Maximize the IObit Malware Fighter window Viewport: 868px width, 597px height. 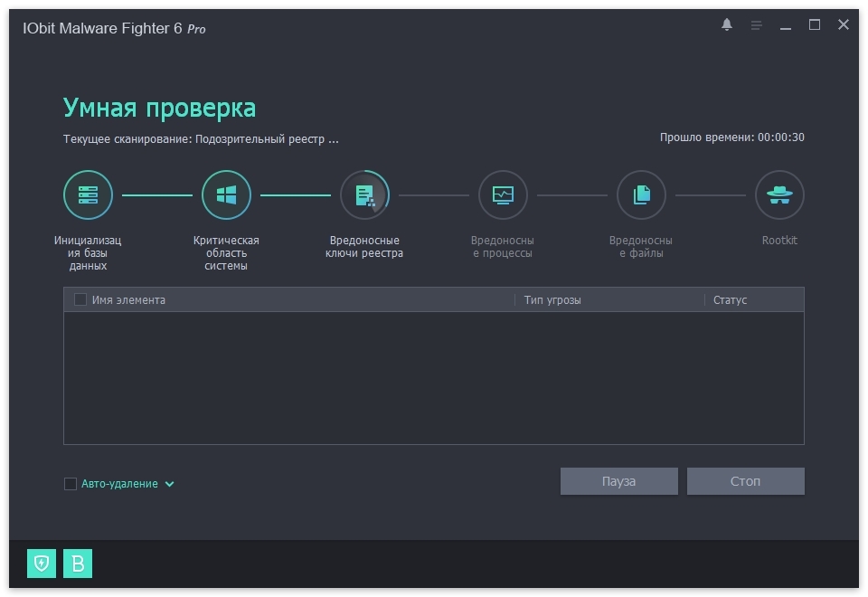(815, 25)
